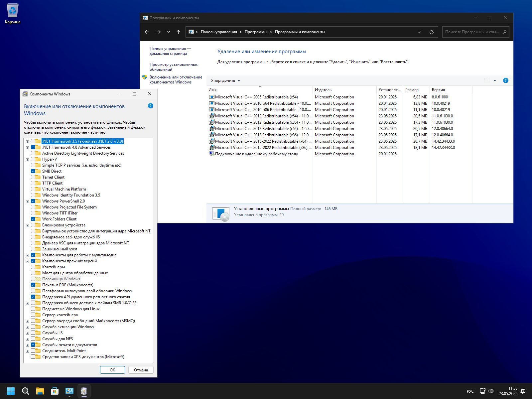Uncheck Печать в PDF (Майкрософт)

click(33, 285)
